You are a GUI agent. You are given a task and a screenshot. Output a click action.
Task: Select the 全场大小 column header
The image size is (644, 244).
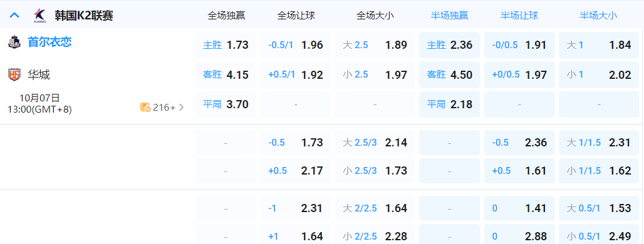pyautogui.click(x=375, y=16)
